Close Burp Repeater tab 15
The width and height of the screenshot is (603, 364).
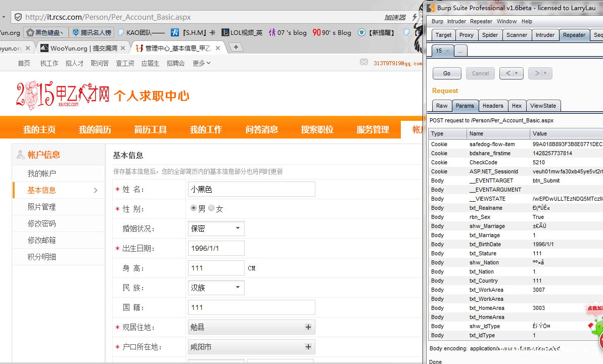coord(447,51)
